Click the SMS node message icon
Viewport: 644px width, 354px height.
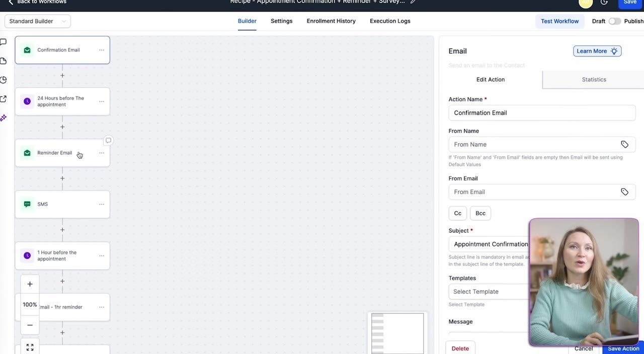point(27,204)
